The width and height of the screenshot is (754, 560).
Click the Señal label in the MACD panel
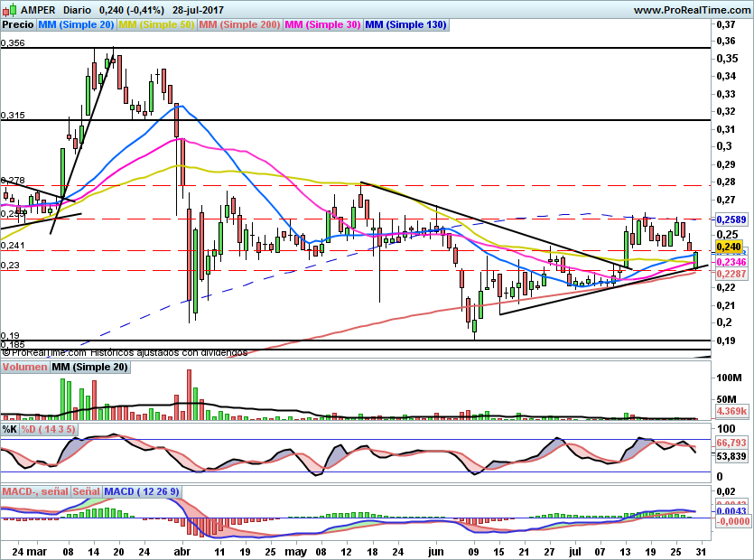(x=87, y=491)
